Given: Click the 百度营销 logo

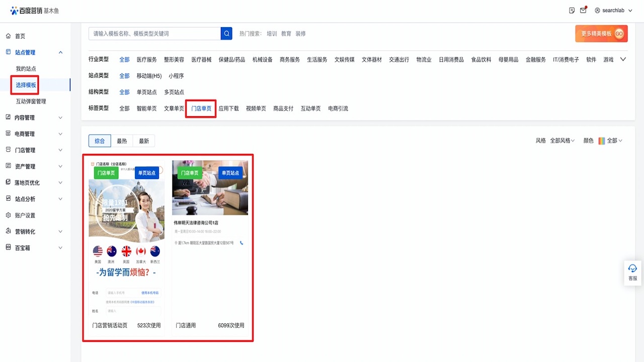Looking at the screenshot, I should pyautogui.click(x=34, y=11).
